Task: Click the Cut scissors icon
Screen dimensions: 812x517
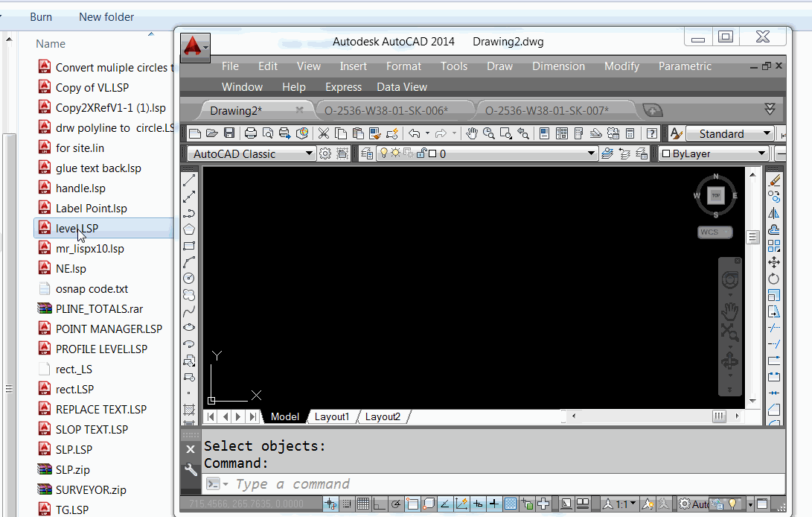Action: (x=324, y=133)
